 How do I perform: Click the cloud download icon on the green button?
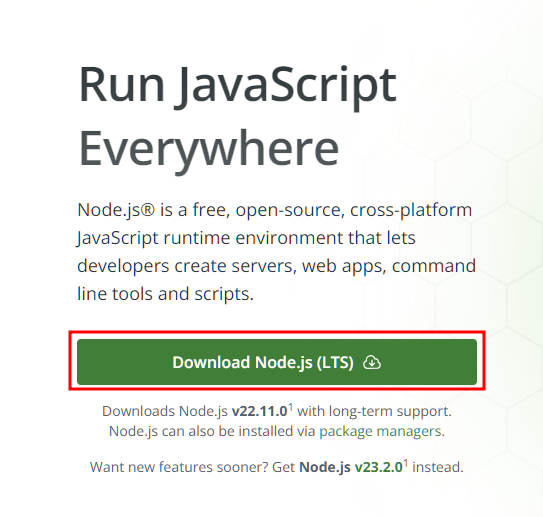point(372,363)
